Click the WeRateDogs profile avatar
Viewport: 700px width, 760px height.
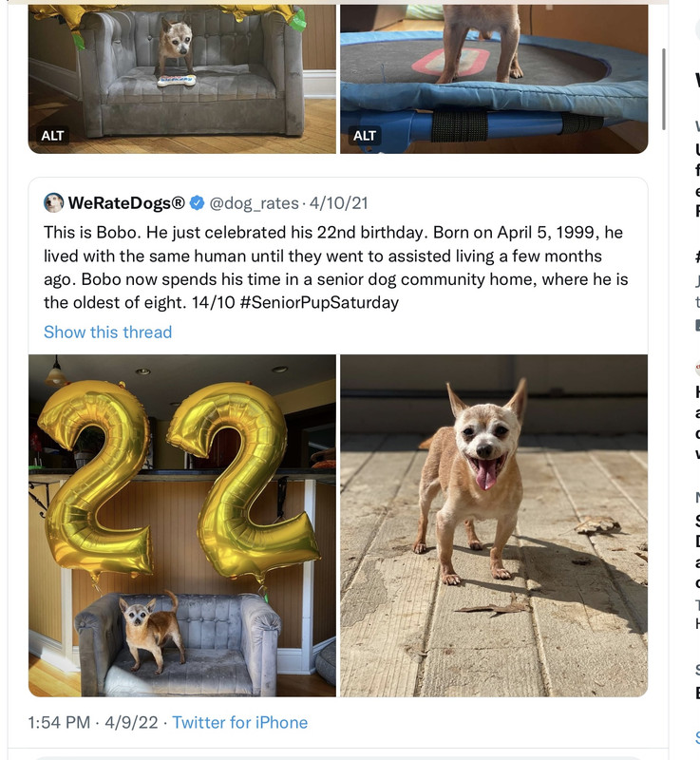53,202
